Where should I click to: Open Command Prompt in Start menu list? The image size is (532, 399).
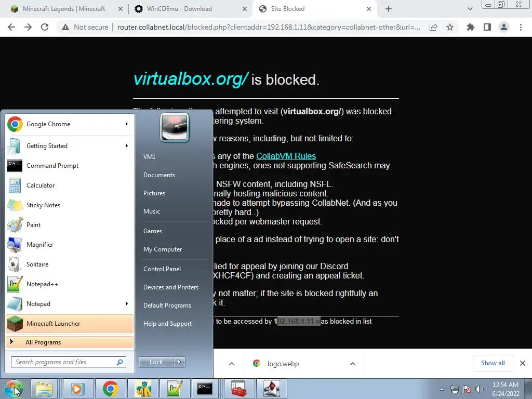pyautogui.click(x=69, y=166)
